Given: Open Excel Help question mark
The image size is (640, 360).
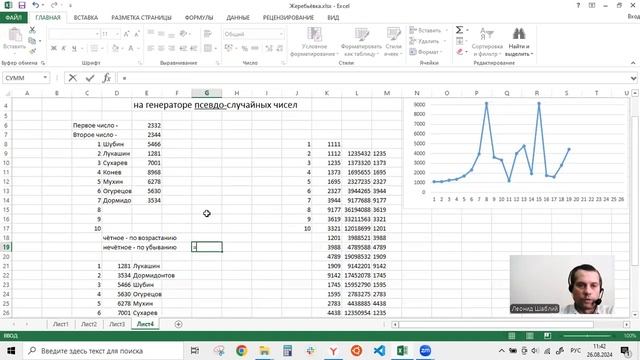Looking at the screenshot, I should 578,5.
